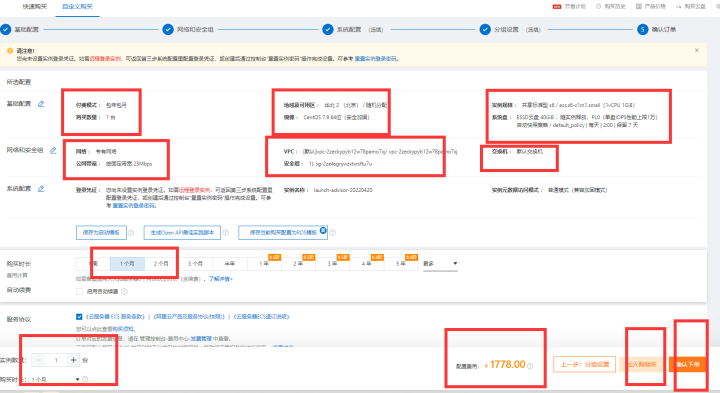This screenshot has width=720, height=393.
Task: Decrease instance count with minus button
Action: [39, 360]
